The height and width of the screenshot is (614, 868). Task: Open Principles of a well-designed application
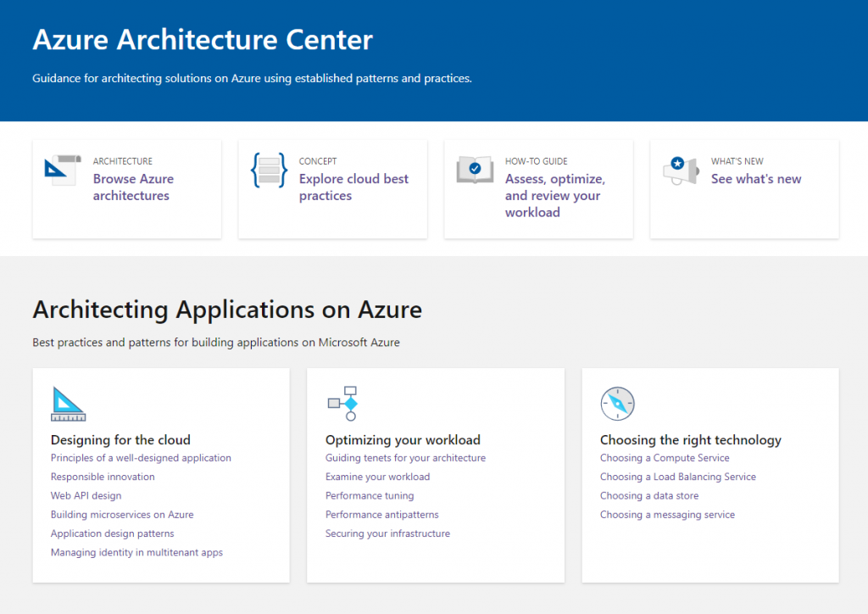141,458
